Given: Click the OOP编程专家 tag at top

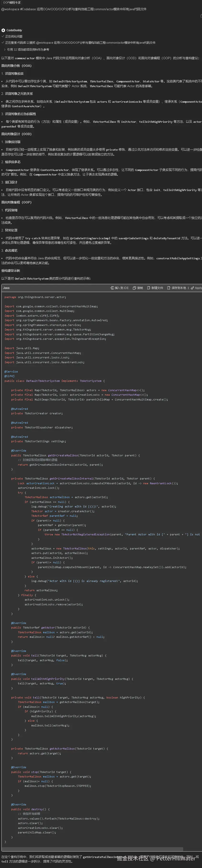Looking at the screenshot, I should [12, 3].
